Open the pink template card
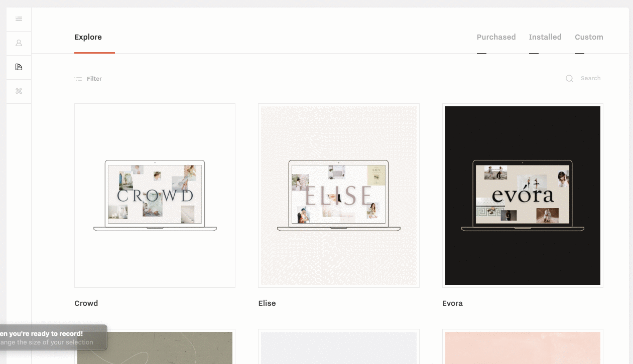Image resolution: width=633 pixels, height=364 pixels. click(523, 346)
